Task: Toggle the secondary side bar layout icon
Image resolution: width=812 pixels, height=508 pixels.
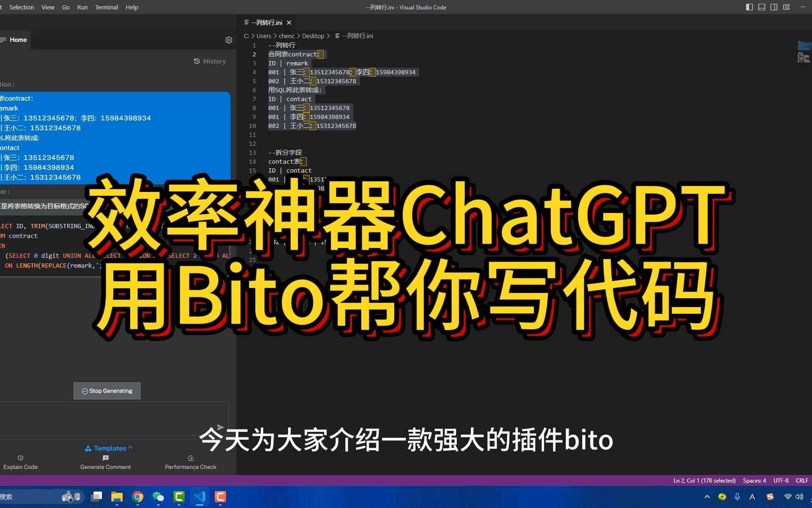Action: click(x=774, y=7)
